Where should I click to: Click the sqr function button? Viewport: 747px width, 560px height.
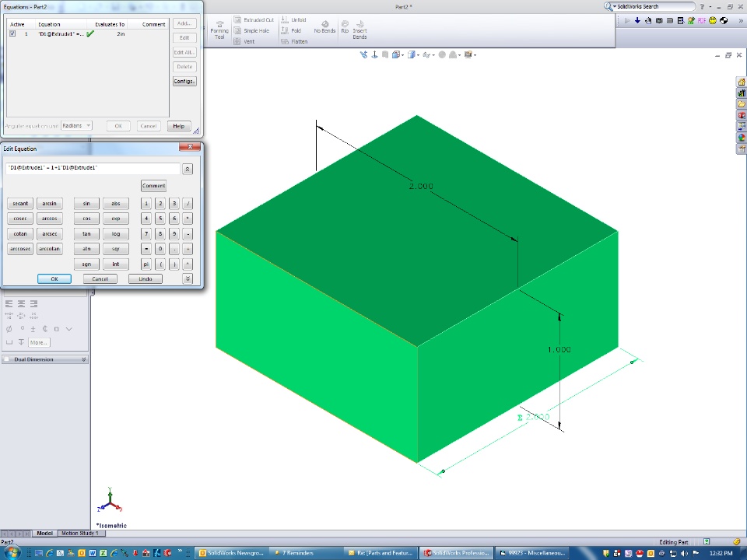116,249
